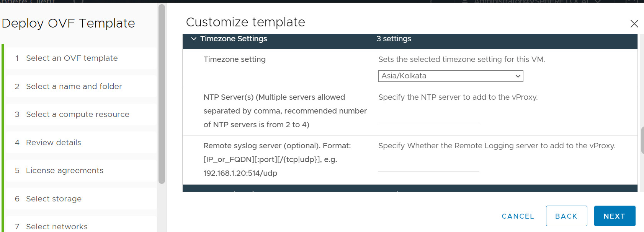Click the NTP Server input field
Screen dimensions: 644x232
[428, 120]
